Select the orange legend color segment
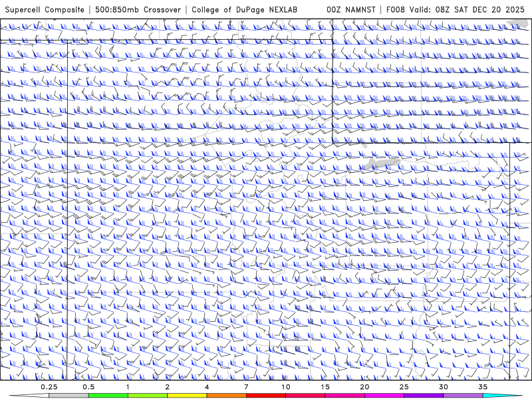Viewport: 532px width, 399px height. pyautogui.click(x=226, y=396)
